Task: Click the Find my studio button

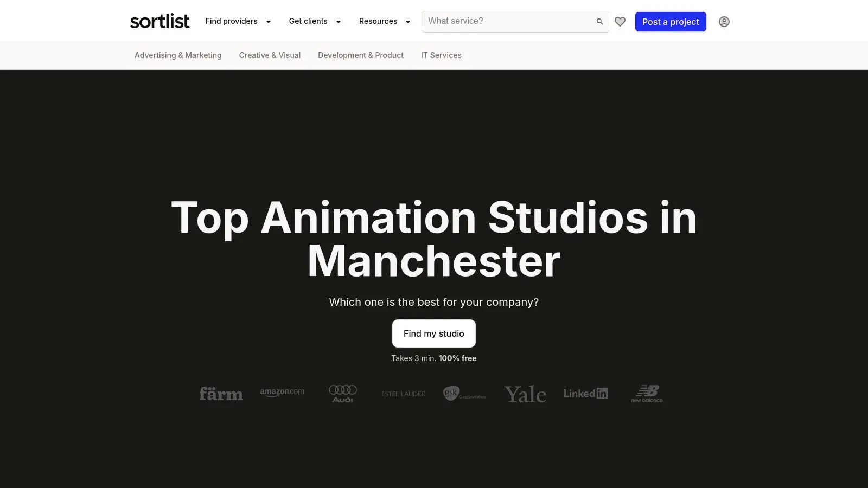Action: [434, 333]
